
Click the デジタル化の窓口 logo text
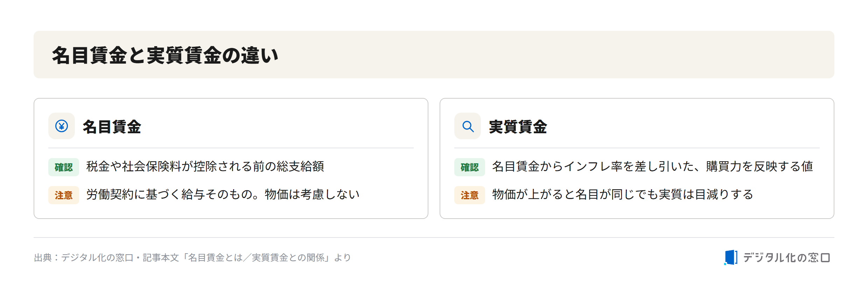coord(786,258)
